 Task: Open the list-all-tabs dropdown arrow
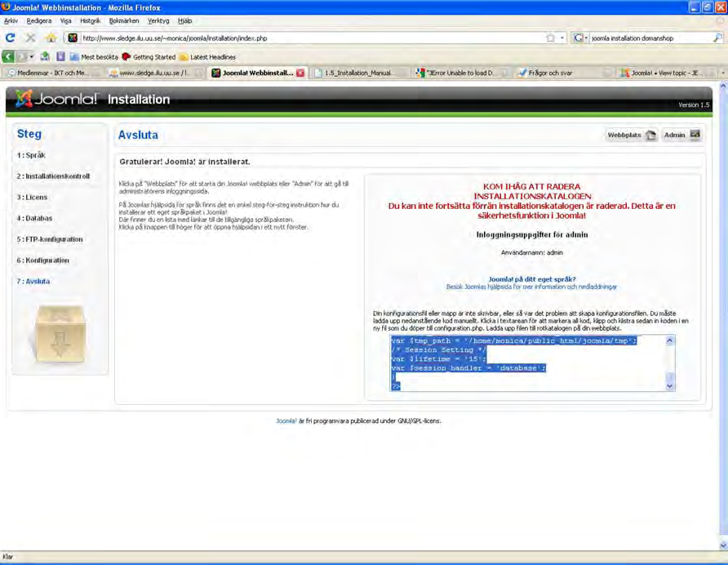722,73
